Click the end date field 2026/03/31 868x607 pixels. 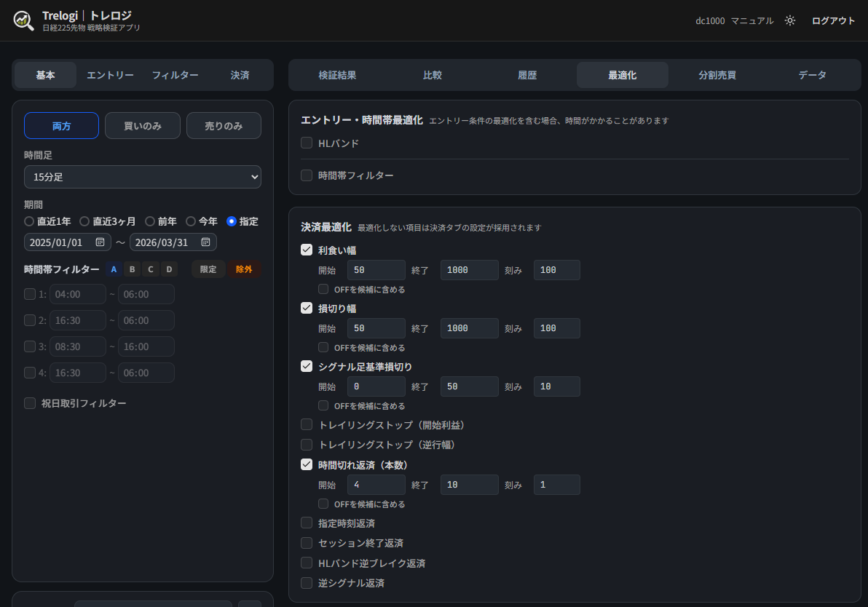click(173, 242)
